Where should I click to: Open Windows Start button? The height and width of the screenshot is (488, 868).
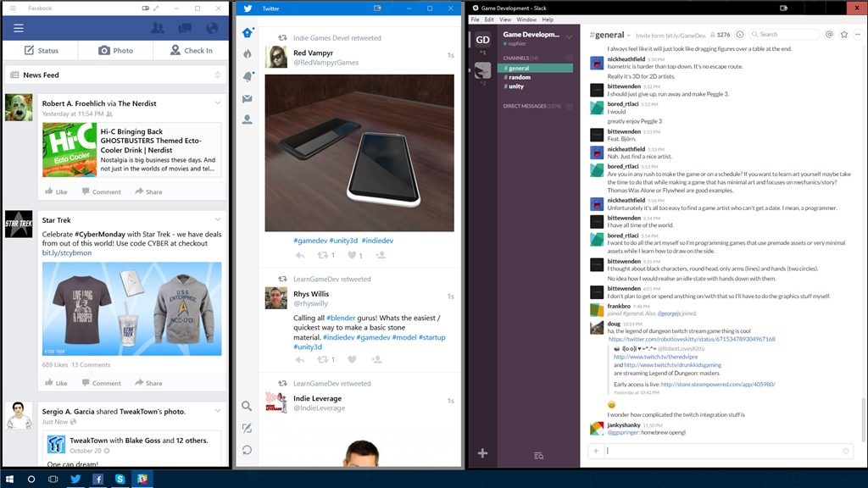9,480
